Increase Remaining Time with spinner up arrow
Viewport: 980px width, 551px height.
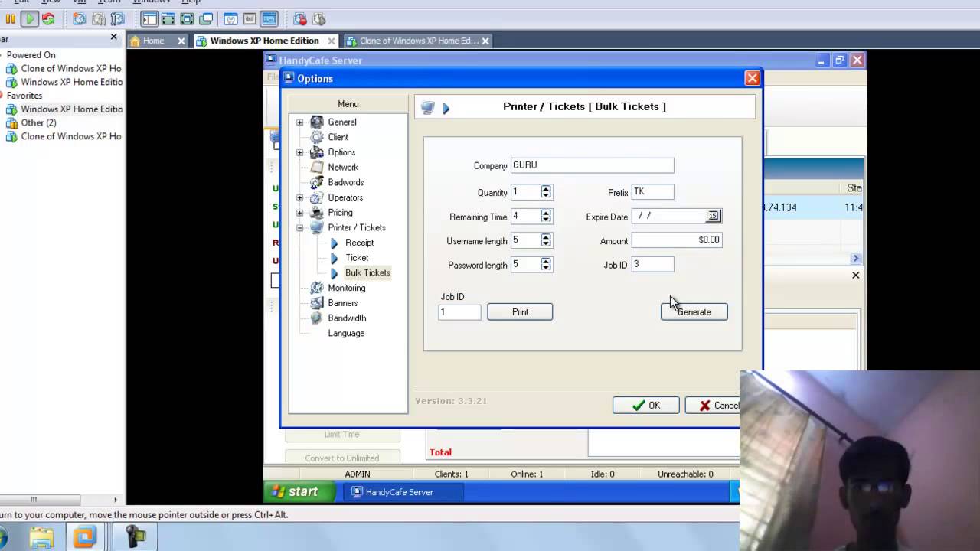point(545,213)
